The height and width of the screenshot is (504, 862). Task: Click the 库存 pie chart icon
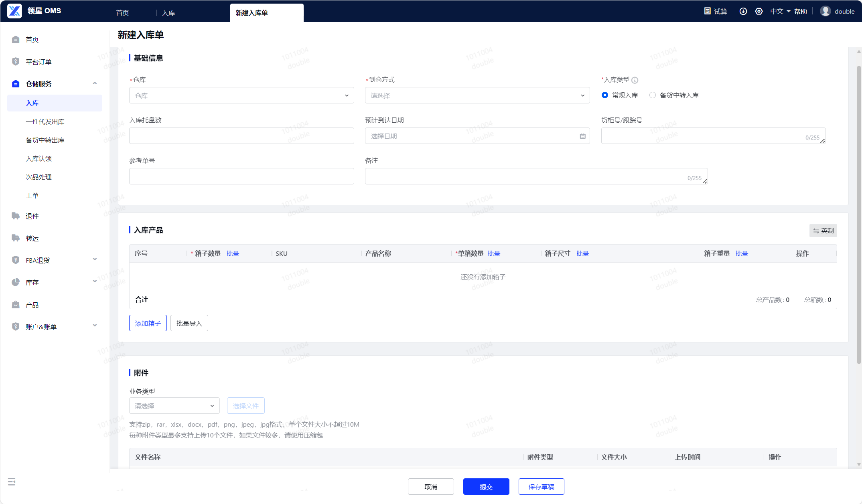[16, 282]
